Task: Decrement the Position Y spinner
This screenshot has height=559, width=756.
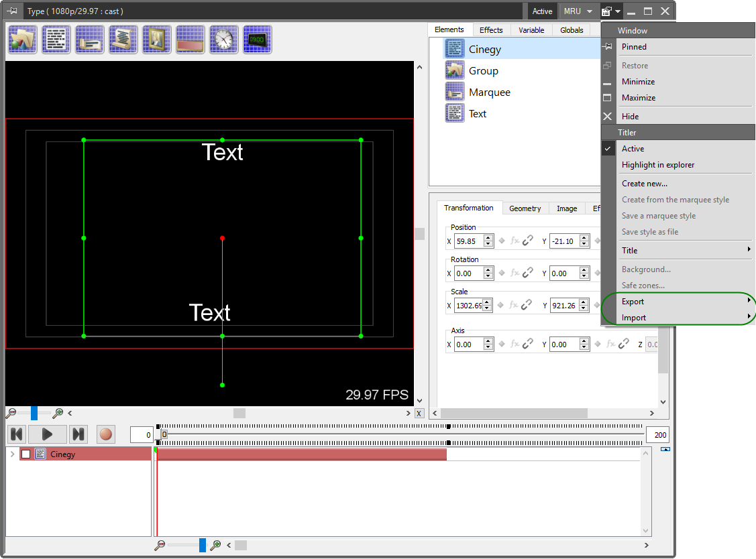Action: (584, 244)
